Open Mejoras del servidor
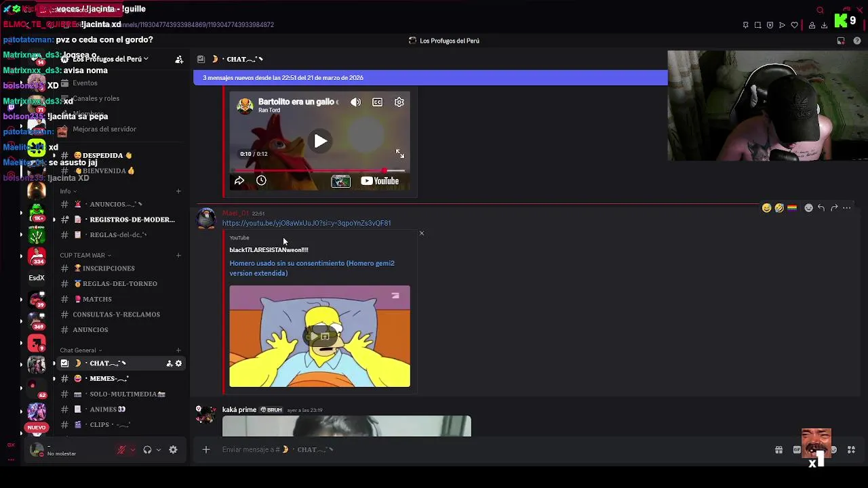This screenshot has width=868, height=488. tap(119, 129)
